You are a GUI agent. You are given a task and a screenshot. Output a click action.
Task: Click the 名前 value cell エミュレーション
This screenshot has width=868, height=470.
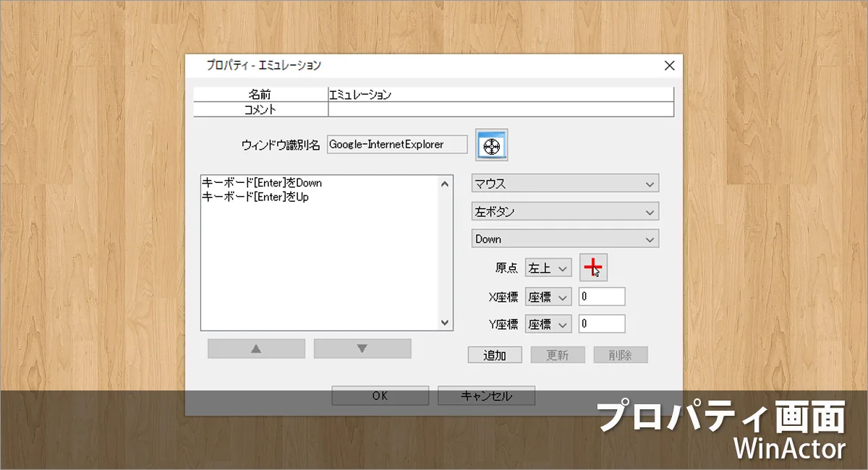click(x=501, y=95)
